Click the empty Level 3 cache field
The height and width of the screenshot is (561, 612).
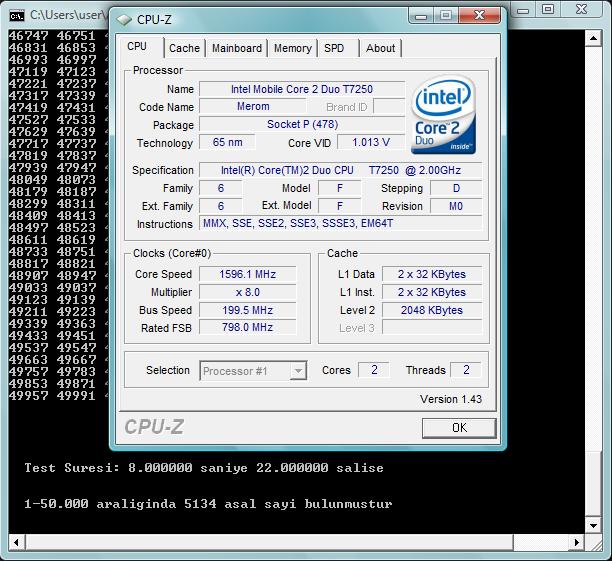click(x=432, y=327)
